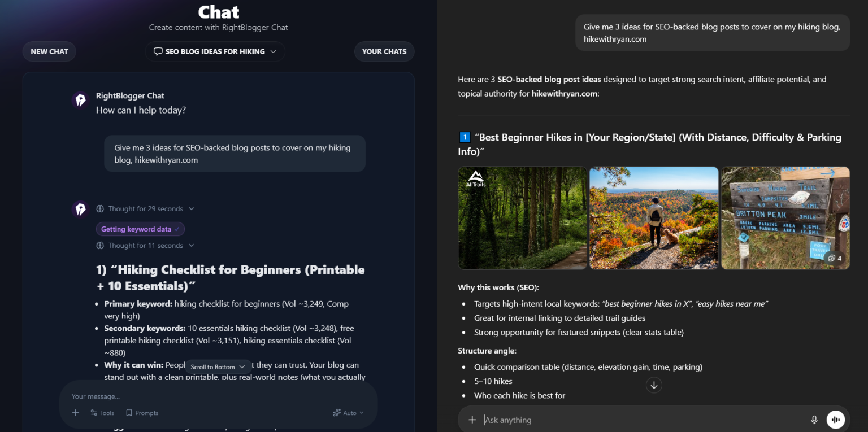
Task: Open the AllTrails forest trail image
Action: [522, 218]
